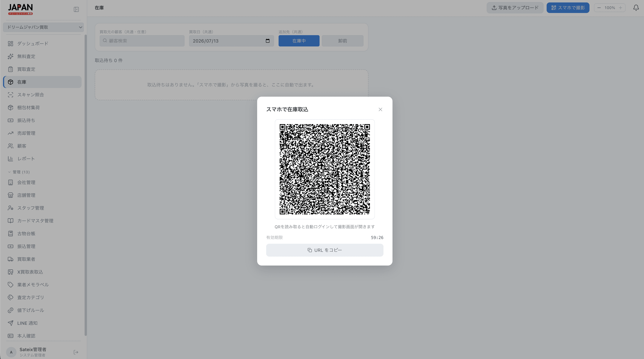Select 在庫中 as 追加先
The width and height of the screenshot is (644, 359).
coord(299,41)
